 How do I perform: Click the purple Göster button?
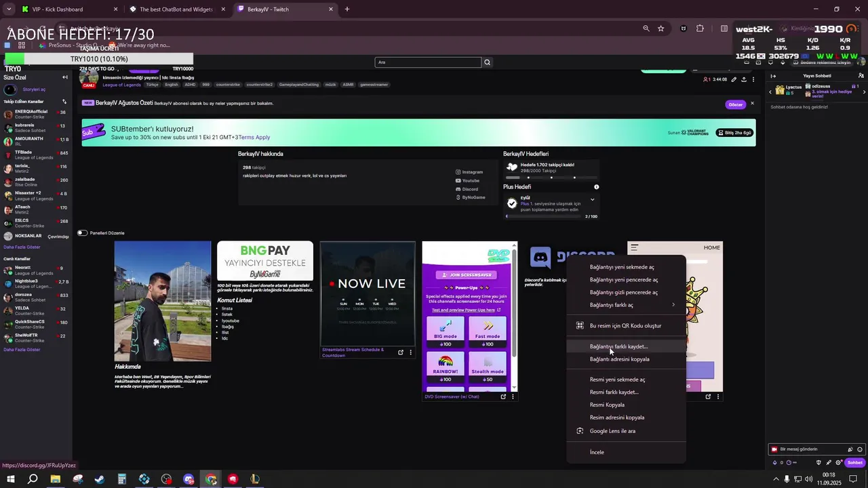point(735,104)
